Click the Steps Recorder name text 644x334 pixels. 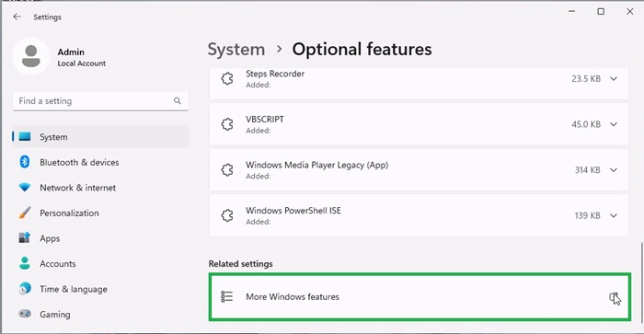(x=275, y=74)
